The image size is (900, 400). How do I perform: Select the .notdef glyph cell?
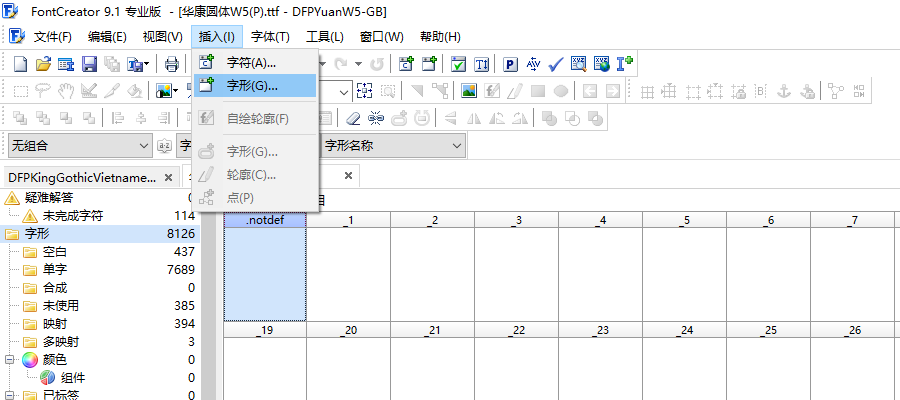(265, 267)
